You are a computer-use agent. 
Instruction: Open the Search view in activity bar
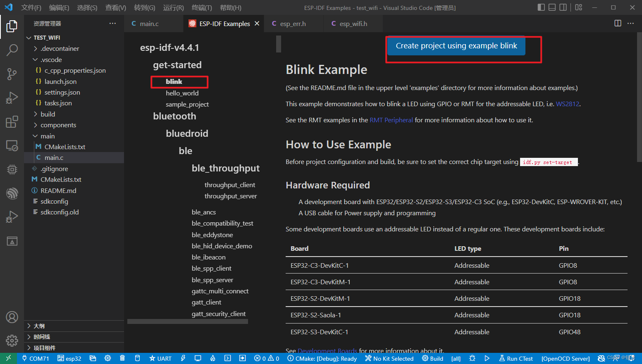point(12,50)
